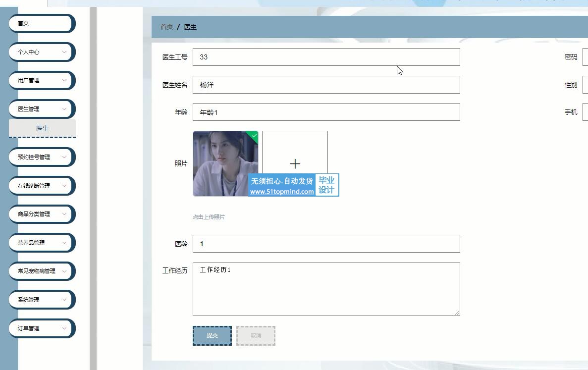
Task: Open the 预约挂号管理 sidebar menu
Action: pyautogui.click(x=42, y=157)
